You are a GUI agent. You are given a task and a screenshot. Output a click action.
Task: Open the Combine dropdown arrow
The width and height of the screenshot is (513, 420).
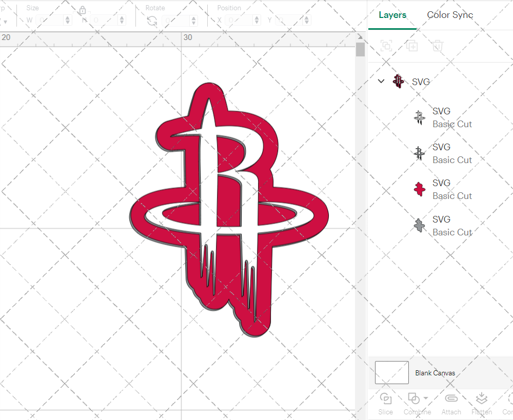pyautogui.click(x=426, y=398)
